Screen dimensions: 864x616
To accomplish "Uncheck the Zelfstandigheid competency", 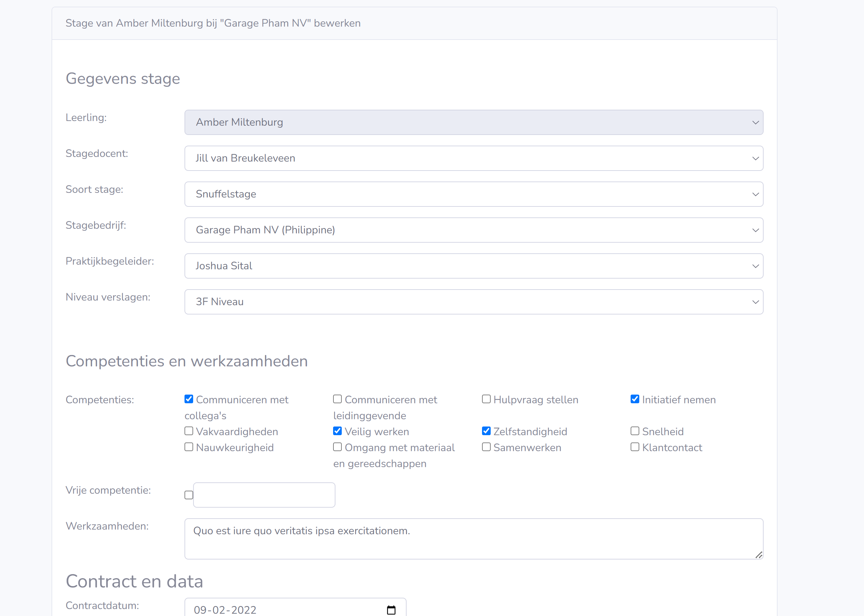I will click(x=486, y=431).
